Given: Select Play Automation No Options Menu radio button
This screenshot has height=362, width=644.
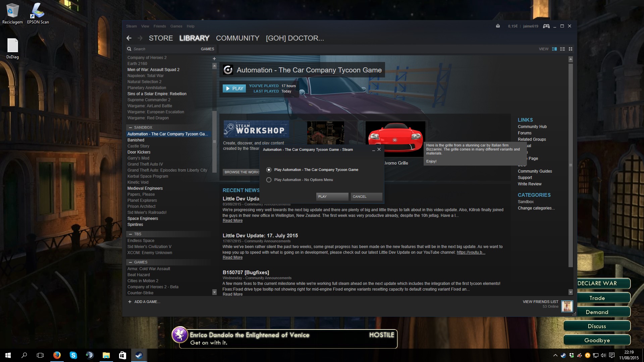Looking at the screenshot, I should pos(269,179).
